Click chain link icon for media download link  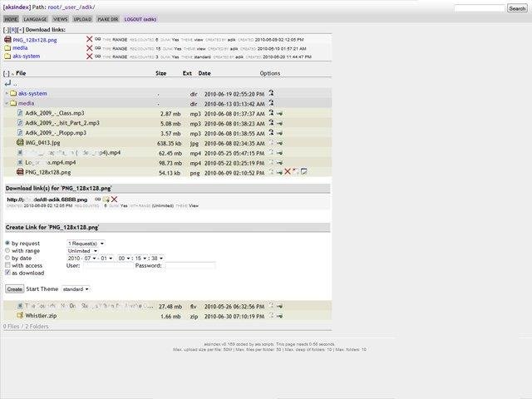coord(98,48)
